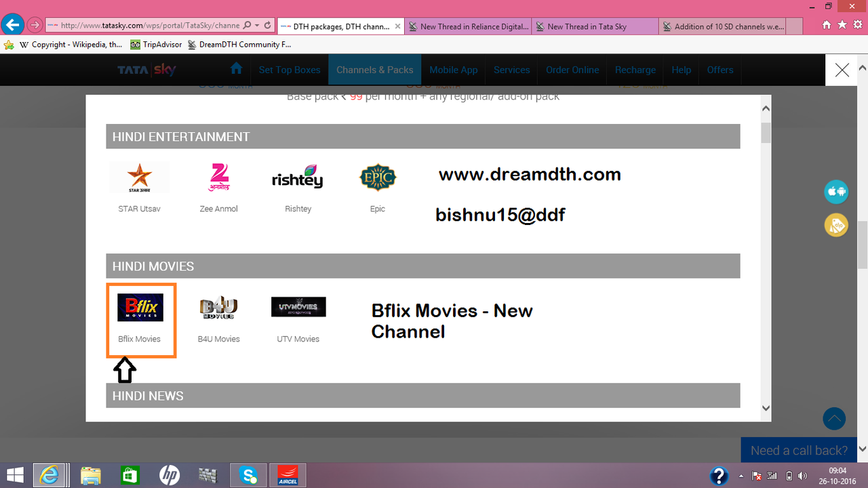This screenshot has width=868, height=488.
Task: Select the Epic channel logo
Action: tap(378, 178)
